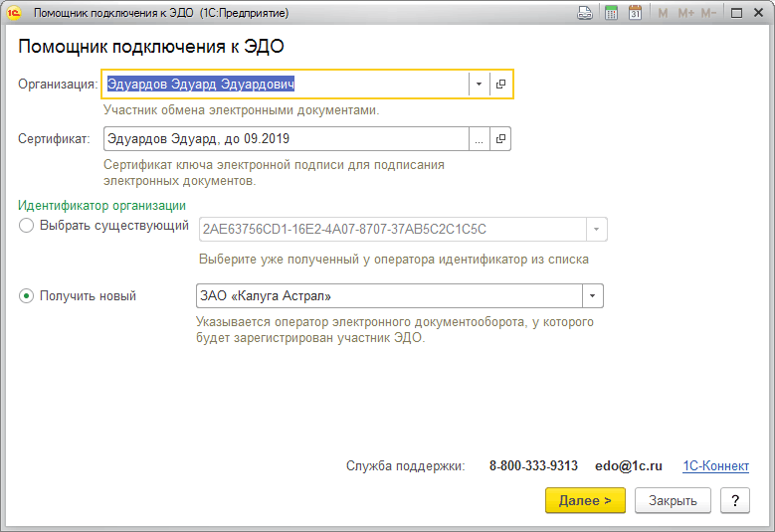Image resolution: width=775 pixels, height=532 pixels.
Task: Click the M+ memory add button
Action: tap(686, 13)
